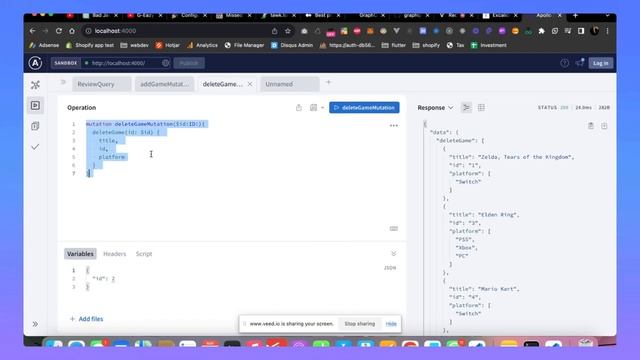Open the browser profile avatar
This screenshot has width=640, height=360.
pyautogui.click(x=595, y=31)
